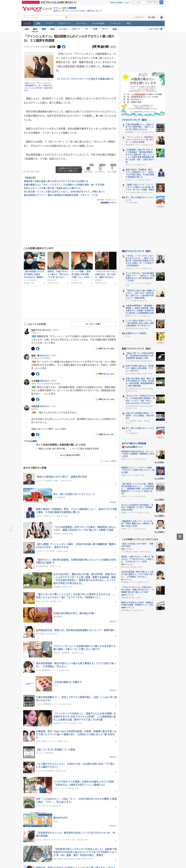
Task: Open the エキスパート tab
Action: tap(64, 23)
